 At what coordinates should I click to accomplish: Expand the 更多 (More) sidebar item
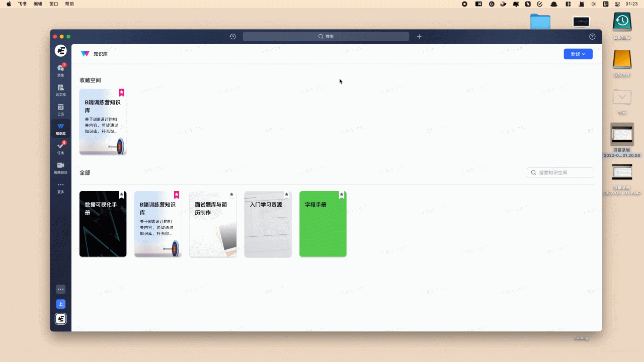[x=60, y=187]
